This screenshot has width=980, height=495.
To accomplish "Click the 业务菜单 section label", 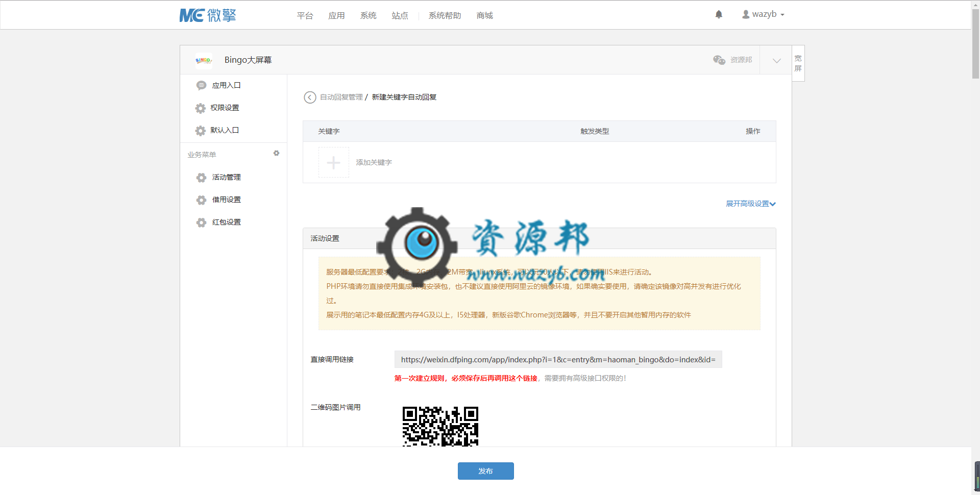I will pos(202,155).
